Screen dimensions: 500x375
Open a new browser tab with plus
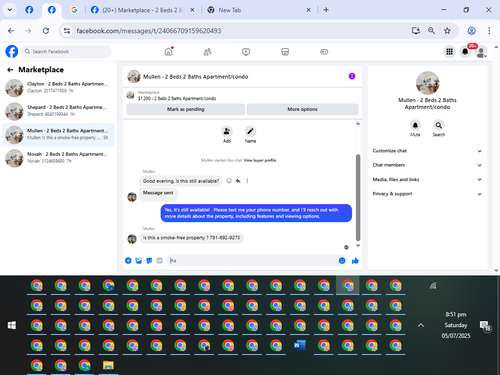click(326, 10)
